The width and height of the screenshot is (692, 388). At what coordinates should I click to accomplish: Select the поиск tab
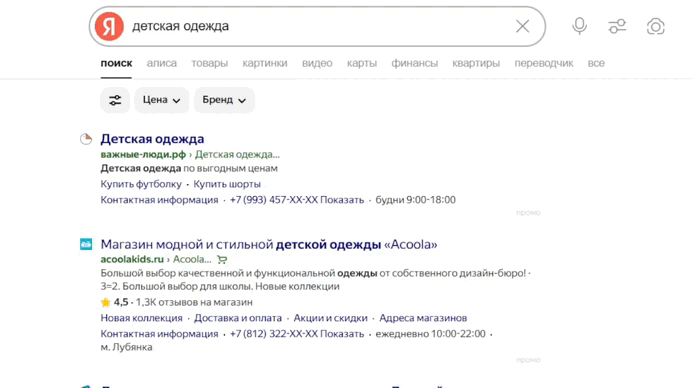[x=116, y=63]
